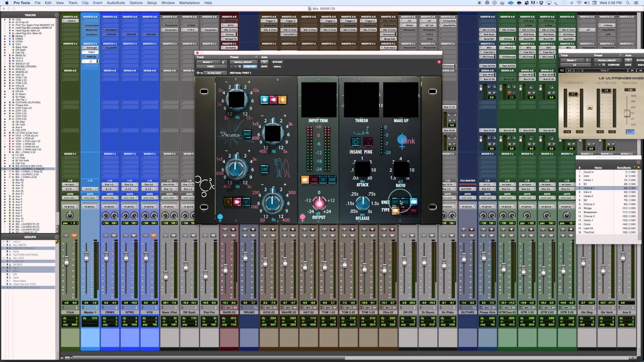The width and height of the screenshot is (644, 362).
Task: Open the no key input selector
Action: (x=214, y=73)
